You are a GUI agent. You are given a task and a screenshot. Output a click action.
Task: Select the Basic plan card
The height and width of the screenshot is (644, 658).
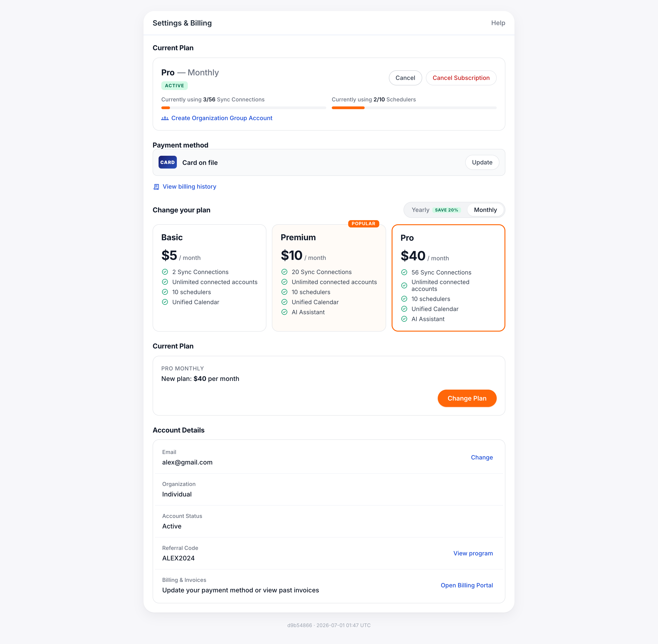coord(210,278)
